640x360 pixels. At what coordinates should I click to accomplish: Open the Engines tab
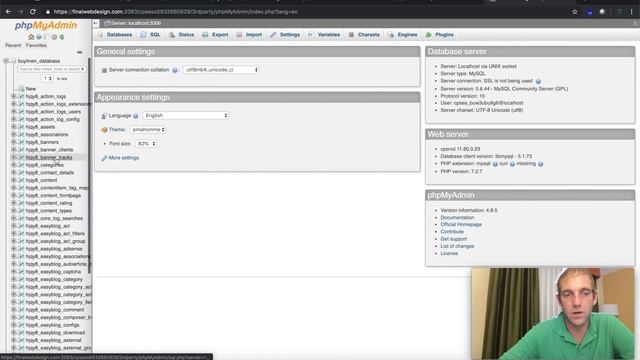(403, 35)
